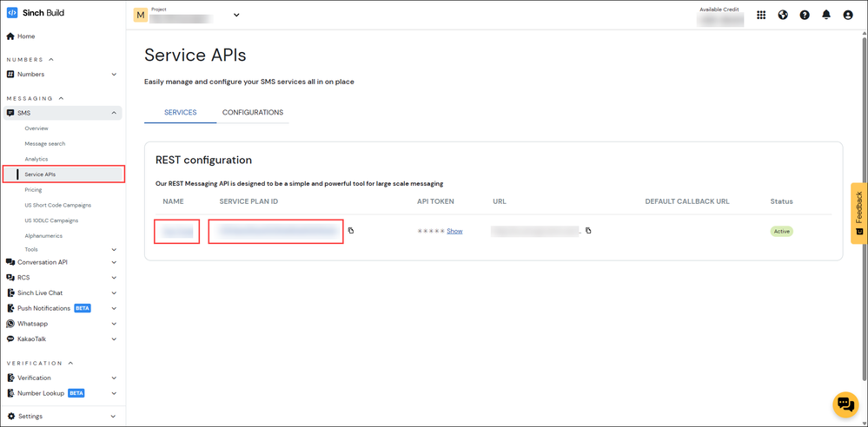Open the notifications bell icon
This screenshot has width=868, height=427.
tap(826, 15)
